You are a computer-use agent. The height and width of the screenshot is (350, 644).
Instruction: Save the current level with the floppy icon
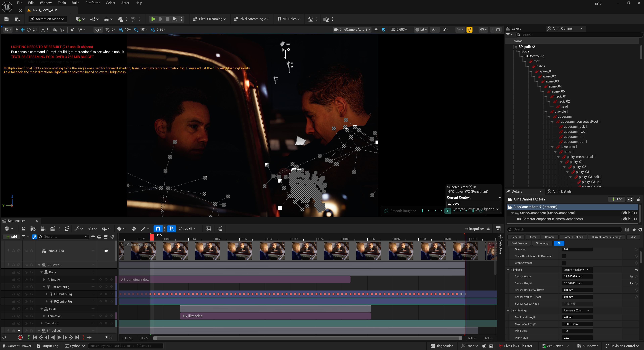point(7,19)
